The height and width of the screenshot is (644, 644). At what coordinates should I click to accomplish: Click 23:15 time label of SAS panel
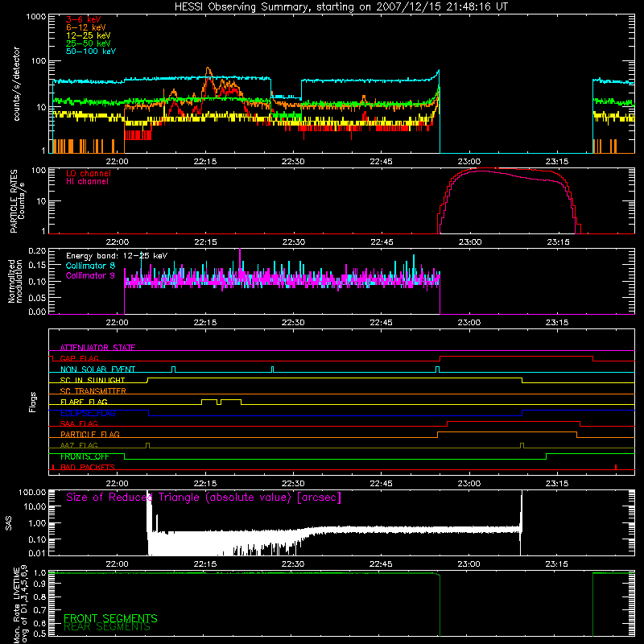(x=557, y=564)
